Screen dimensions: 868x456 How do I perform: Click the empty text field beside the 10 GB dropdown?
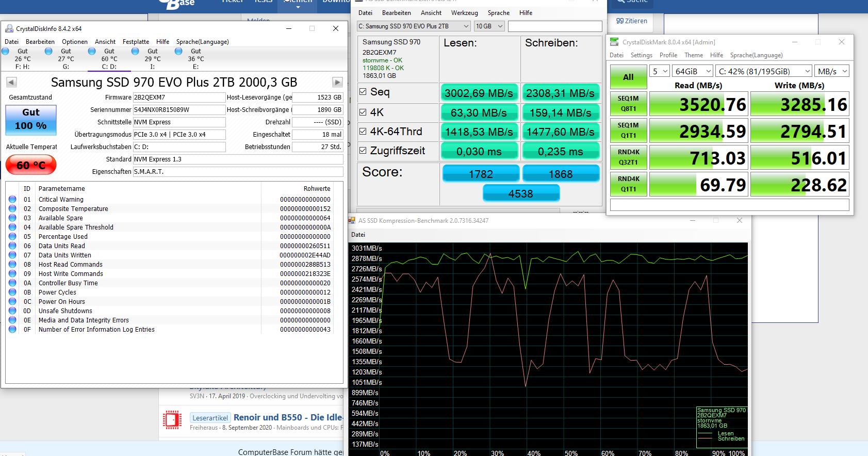coord(555,26)
